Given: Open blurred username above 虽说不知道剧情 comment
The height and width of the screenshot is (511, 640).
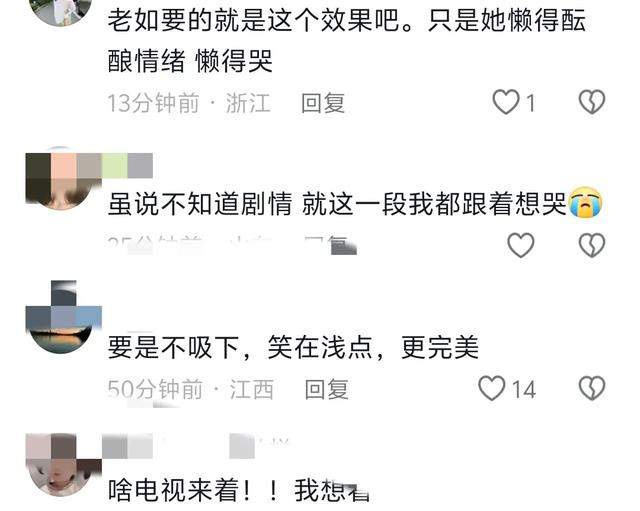Looking at the screenshot, I should click(x=127, y=166).
